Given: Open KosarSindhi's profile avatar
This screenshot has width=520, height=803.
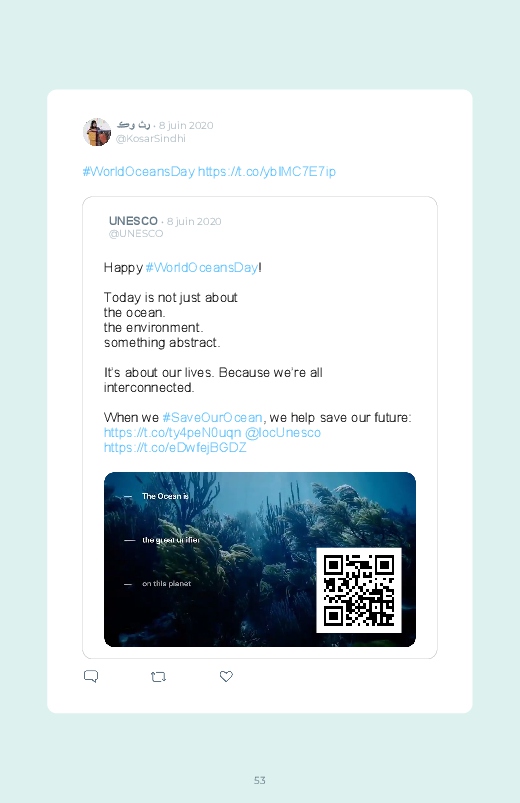Looking at the screenshot, I should (97, 132).
